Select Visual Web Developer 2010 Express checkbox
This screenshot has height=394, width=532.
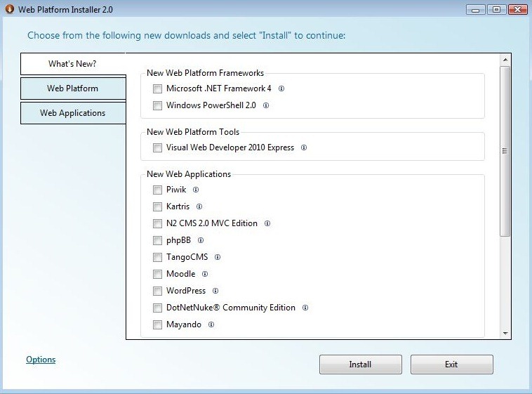[157, 147]
